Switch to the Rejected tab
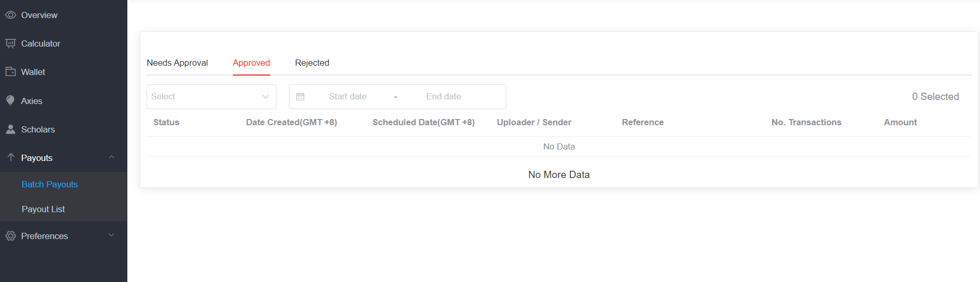The height and width of the screenshot is (282, 980). [312, 63]
